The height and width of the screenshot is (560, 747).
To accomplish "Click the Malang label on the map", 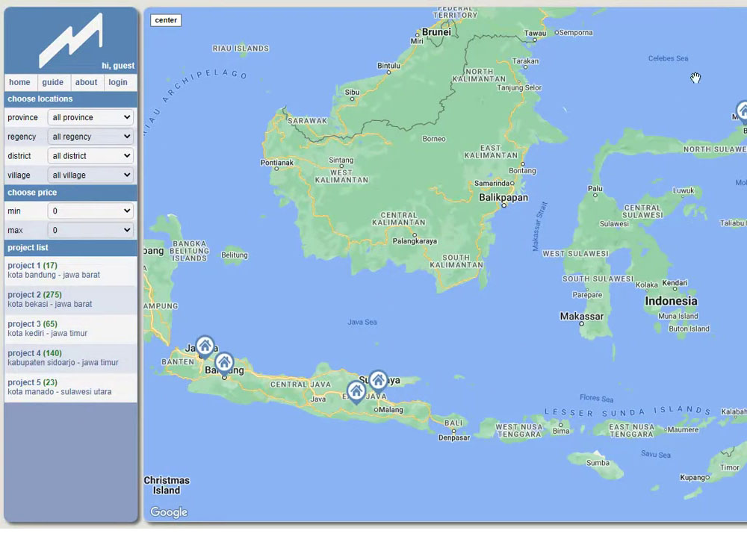I will point(391,409).
